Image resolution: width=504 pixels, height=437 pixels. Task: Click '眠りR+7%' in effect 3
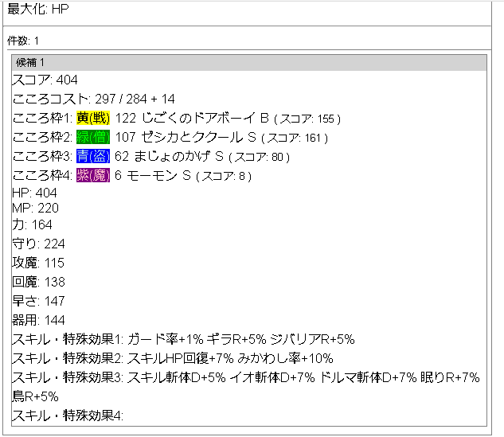(450, 377)
